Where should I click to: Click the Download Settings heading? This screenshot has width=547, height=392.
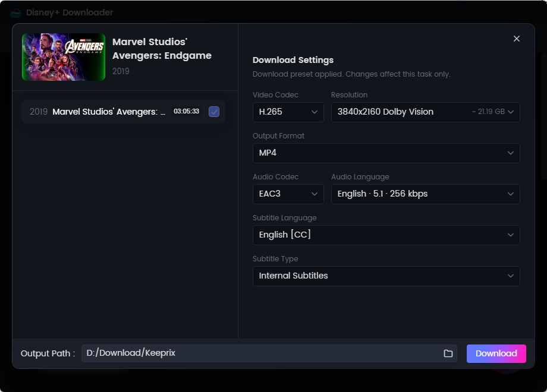point(293,60)
